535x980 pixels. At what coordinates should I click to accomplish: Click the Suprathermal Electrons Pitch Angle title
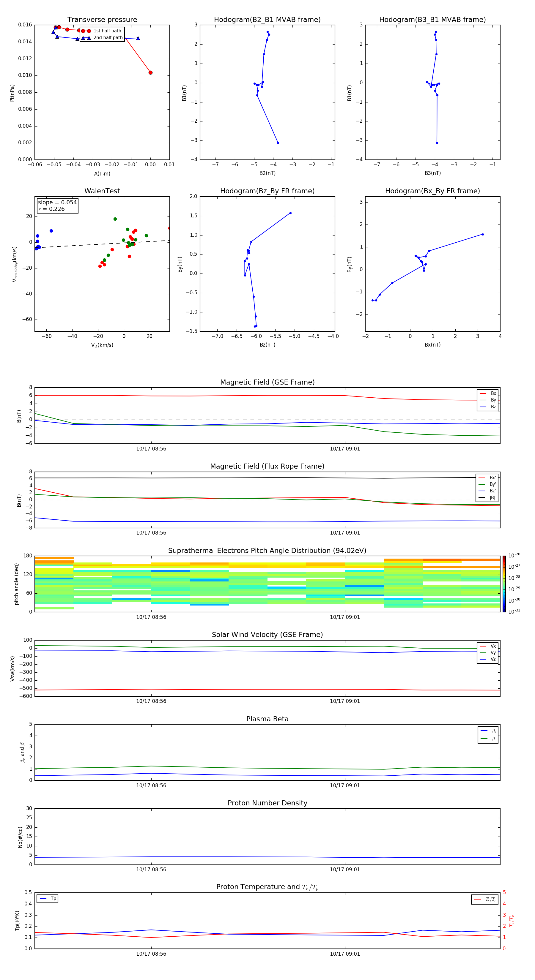click(x=267, y=551)
